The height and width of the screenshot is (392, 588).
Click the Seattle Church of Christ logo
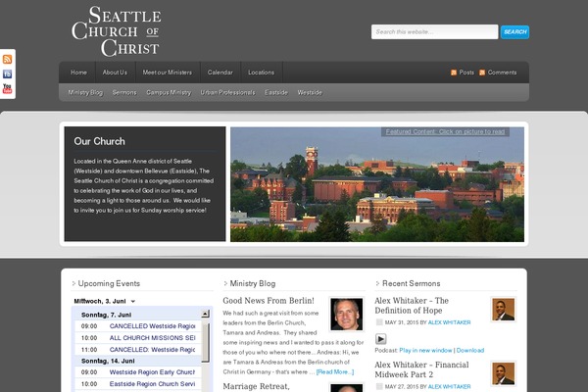pos(117,31)
